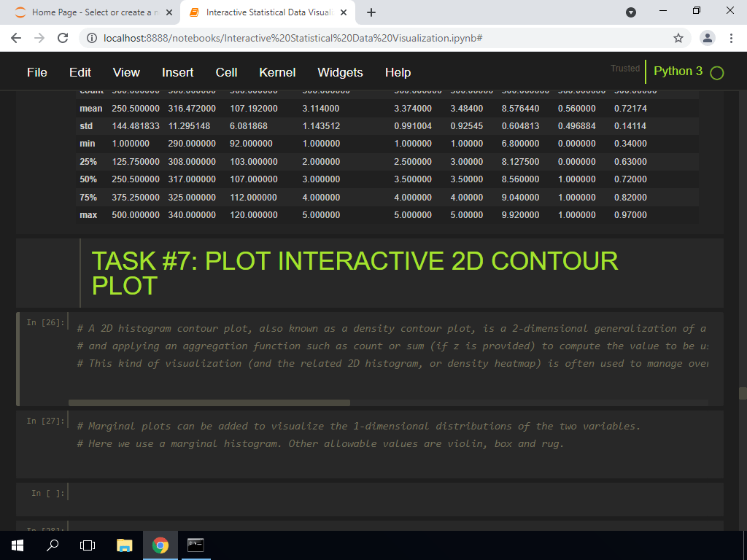The image size is (747, 560).
Task: View site information for localhost
Action: coord(93,38)
